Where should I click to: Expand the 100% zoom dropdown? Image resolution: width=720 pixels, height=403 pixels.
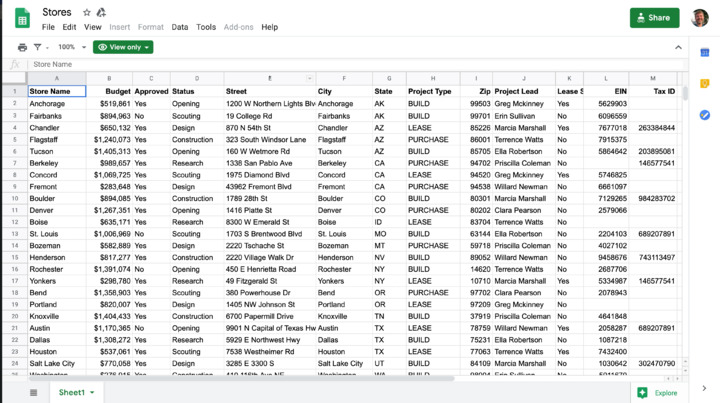pos(71,47)
